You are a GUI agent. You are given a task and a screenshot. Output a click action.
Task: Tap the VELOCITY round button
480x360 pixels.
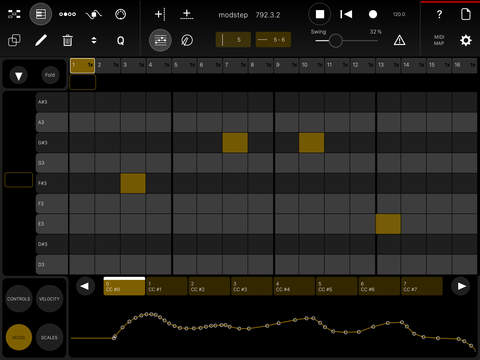[49, 299]
